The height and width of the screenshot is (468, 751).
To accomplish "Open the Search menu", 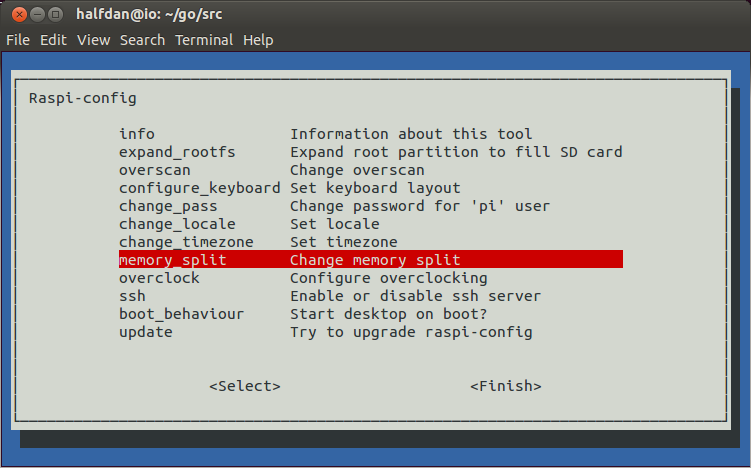I will 142,40.
